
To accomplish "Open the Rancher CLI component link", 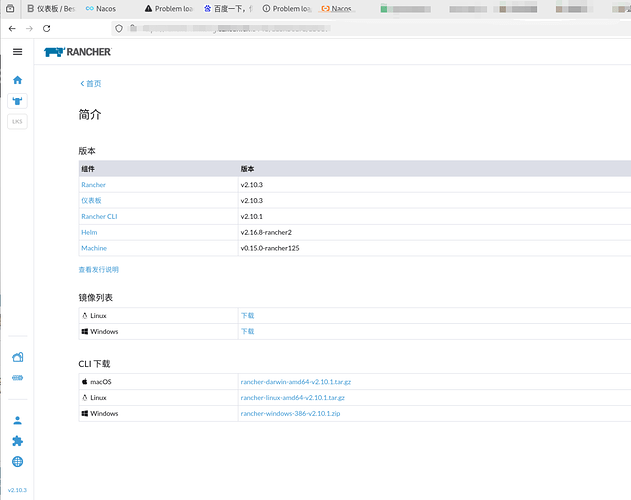I will 99,217.
